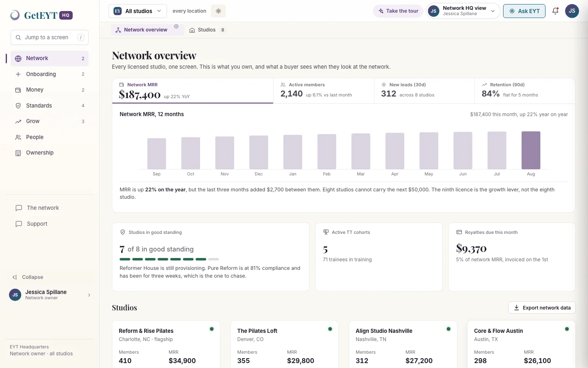Go to Money section
Viewport: 588px width, 368px height.
[49, 90]
